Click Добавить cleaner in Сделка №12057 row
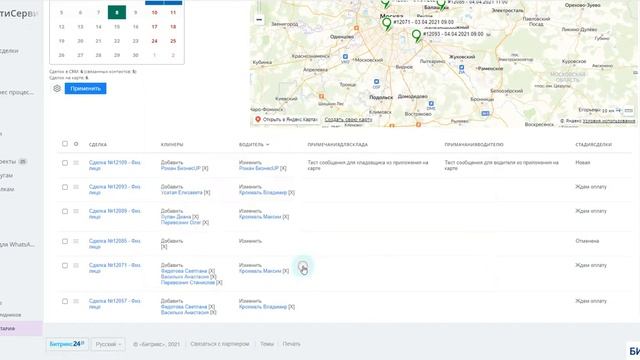 click(x=172, y=301)
